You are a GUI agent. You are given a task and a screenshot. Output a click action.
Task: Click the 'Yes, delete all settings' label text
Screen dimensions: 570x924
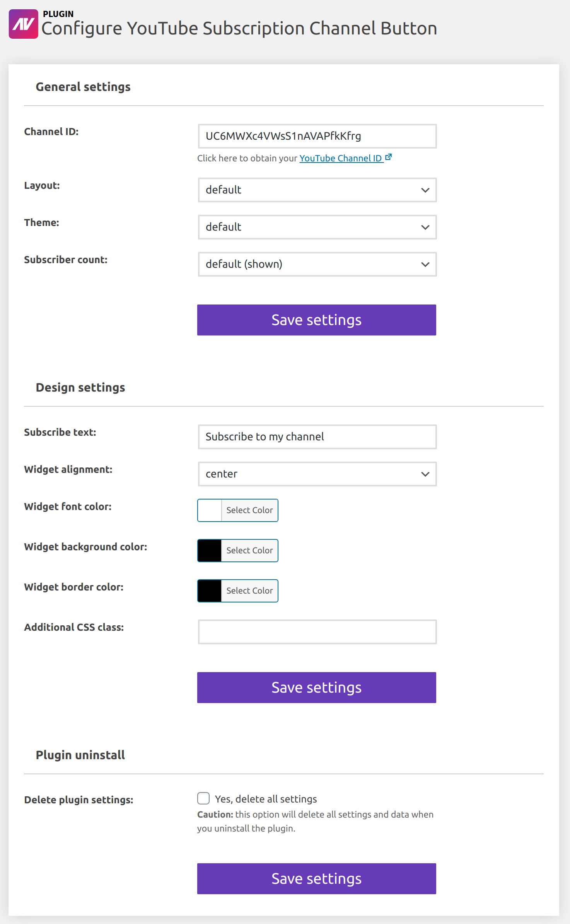(x=266, y=799)
